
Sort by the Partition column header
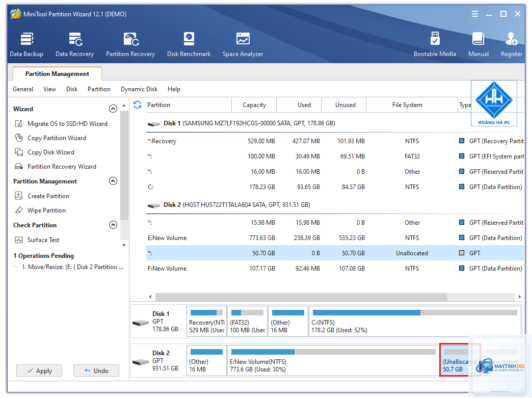[189, 105]
